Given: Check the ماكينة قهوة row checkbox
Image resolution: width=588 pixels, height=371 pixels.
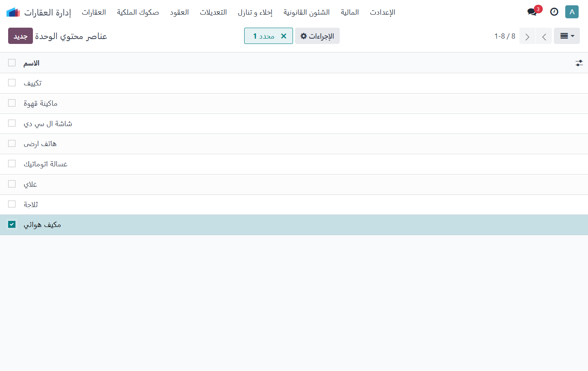Looking at the screenshot, I should (x=12, y=103).
